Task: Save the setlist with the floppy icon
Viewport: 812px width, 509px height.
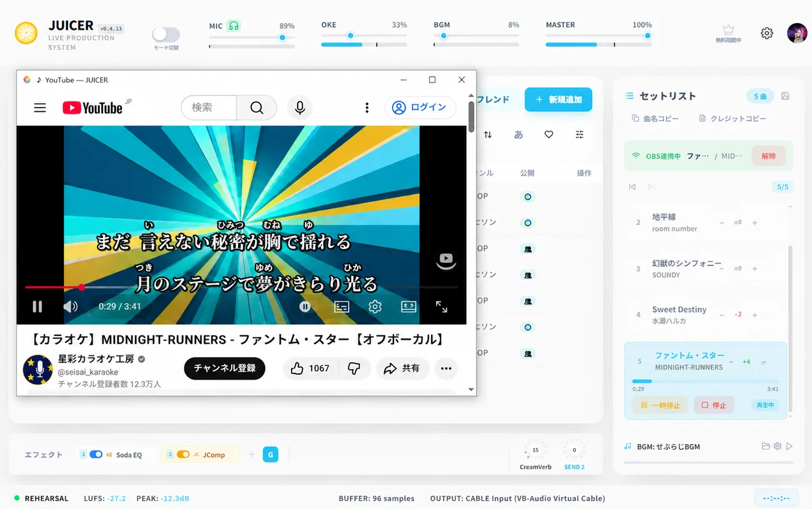Action: click(x=785, y=96)
